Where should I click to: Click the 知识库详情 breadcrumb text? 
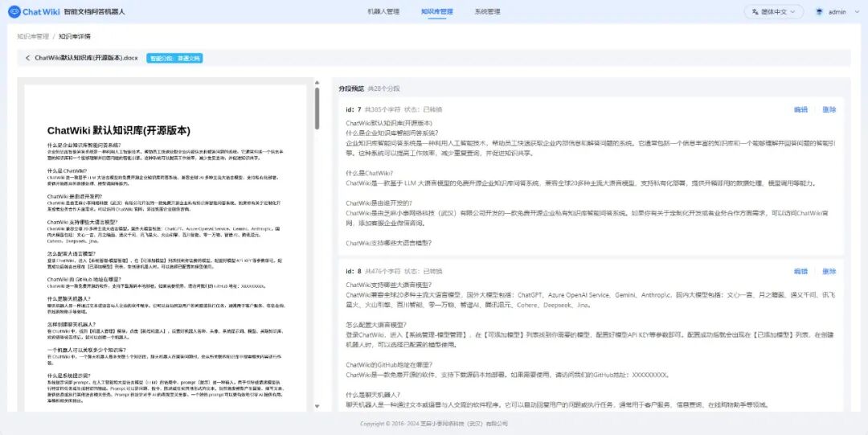coord(74,36)
